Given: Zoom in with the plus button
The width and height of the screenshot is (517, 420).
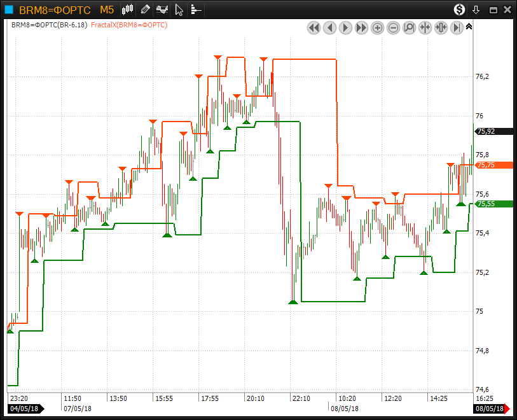Looking at the screenshot, I should point(377,27).
